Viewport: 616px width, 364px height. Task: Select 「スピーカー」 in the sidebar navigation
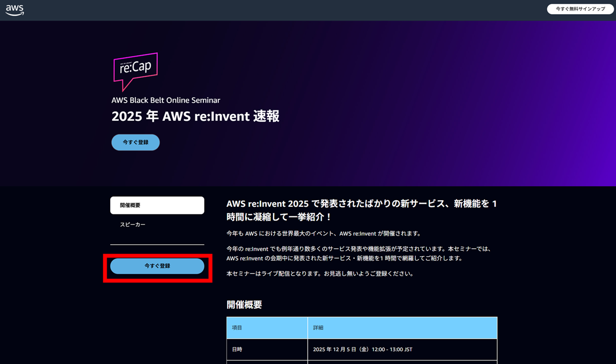(x=131, y=224)
